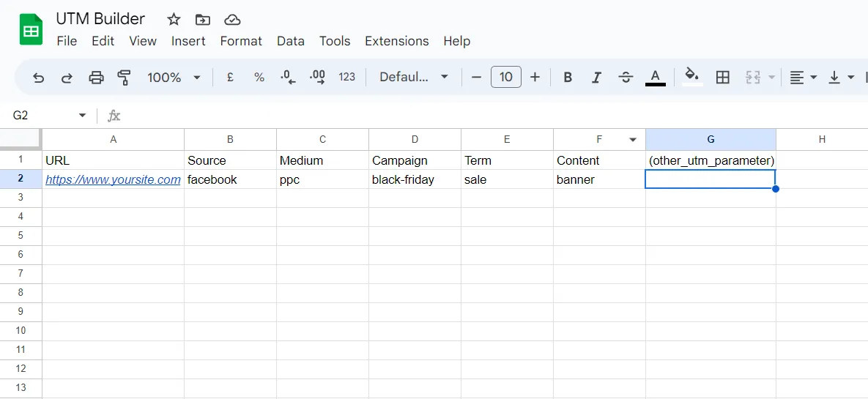Viewport: 868px width, 399px height.
Task: Open the File menu
Action: click(67, 41)
